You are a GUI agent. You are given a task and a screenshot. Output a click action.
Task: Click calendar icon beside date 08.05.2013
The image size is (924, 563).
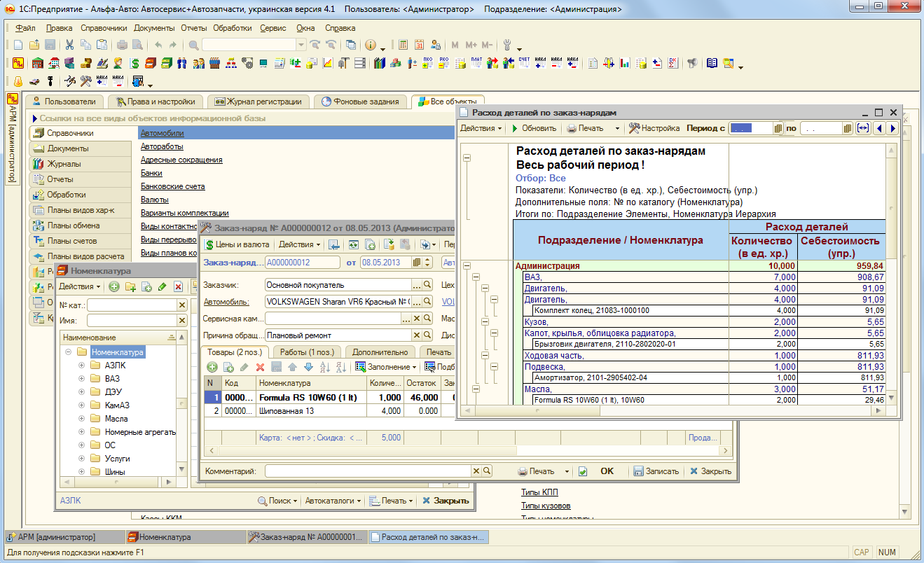tap(417, 263)
